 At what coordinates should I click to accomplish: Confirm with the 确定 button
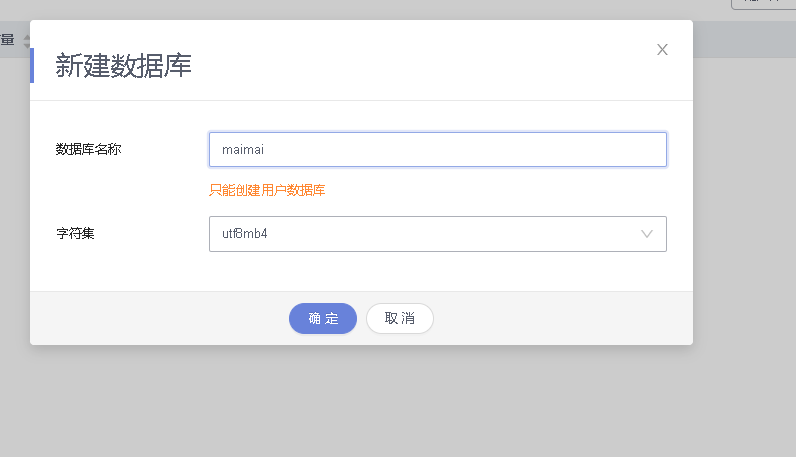pos(323,318)
